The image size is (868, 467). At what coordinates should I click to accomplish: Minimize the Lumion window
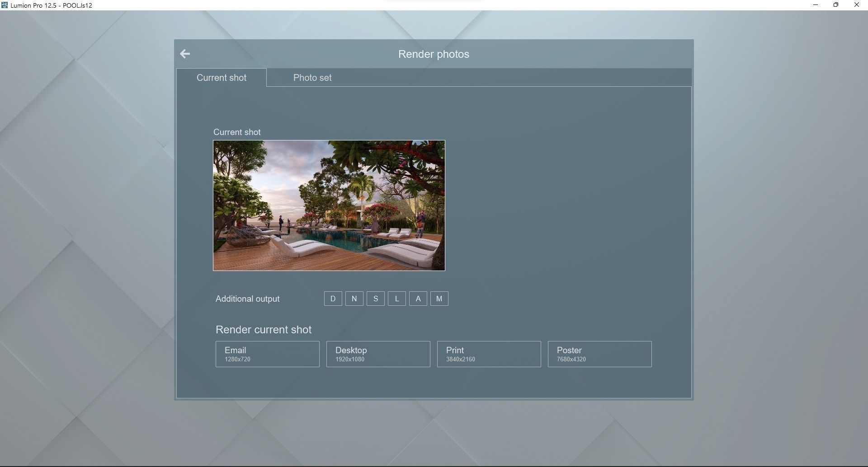[816, 5]
